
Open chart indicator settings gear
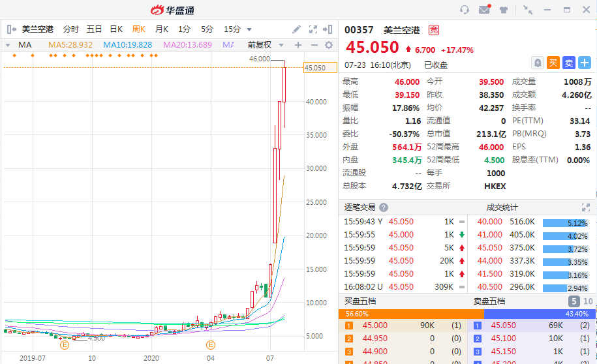(329, 45)
